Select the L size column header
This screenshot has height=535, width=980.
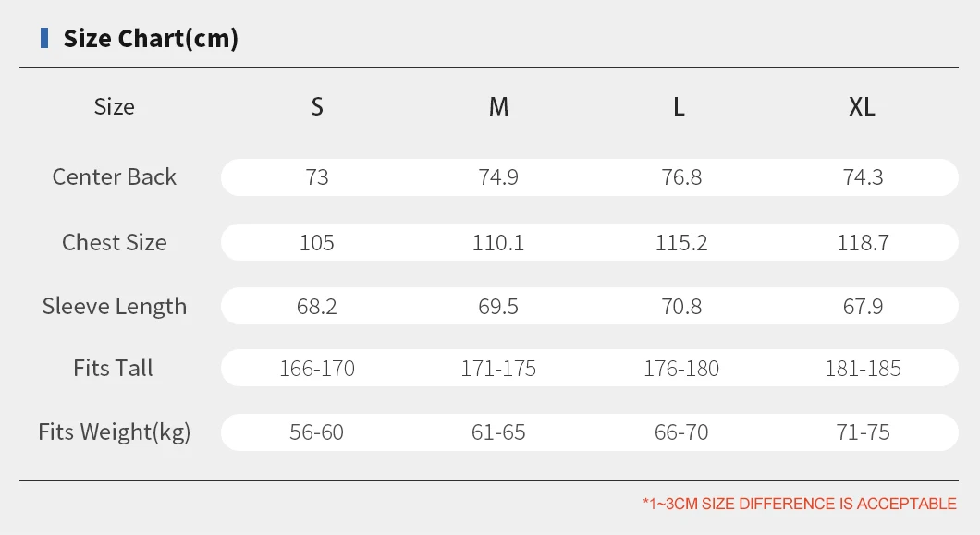680,107
